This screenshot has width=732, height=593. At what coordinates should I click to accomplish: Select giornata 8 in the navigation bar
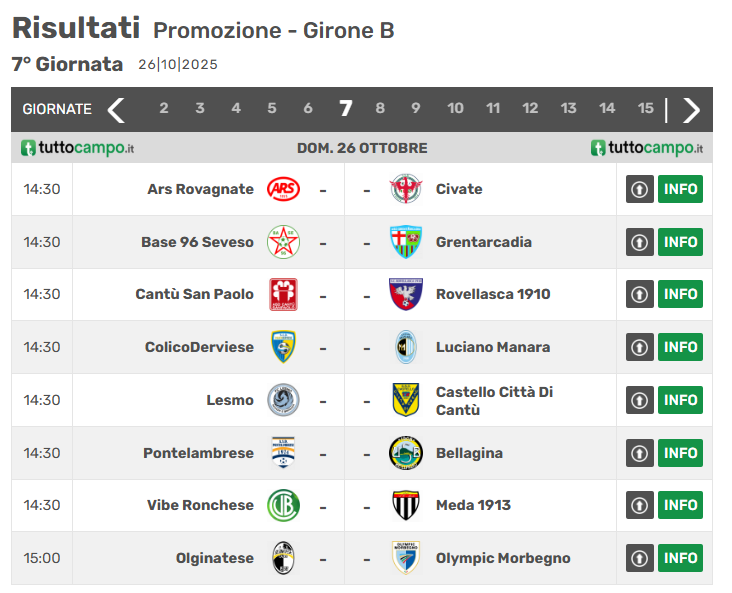point(380,109)
